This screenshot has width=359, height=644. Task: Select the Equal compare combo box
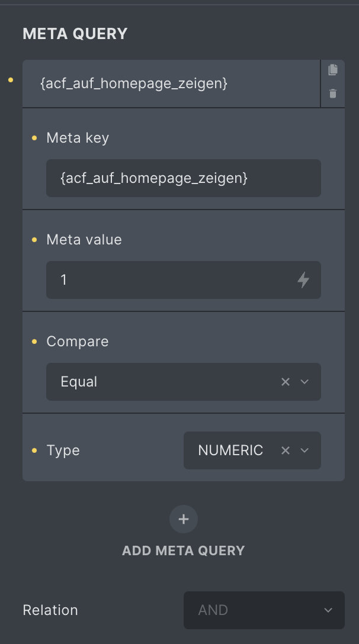[184, 382]
